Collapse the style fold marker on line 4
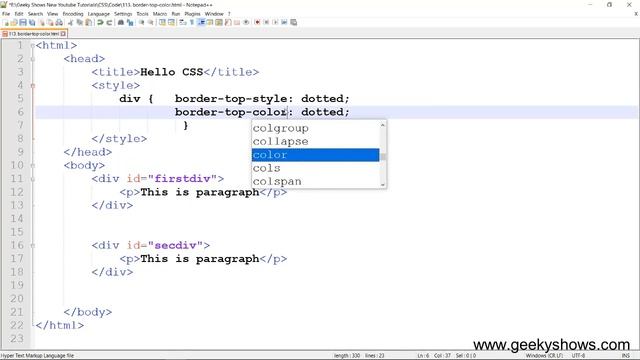 (x=33, y=86)
